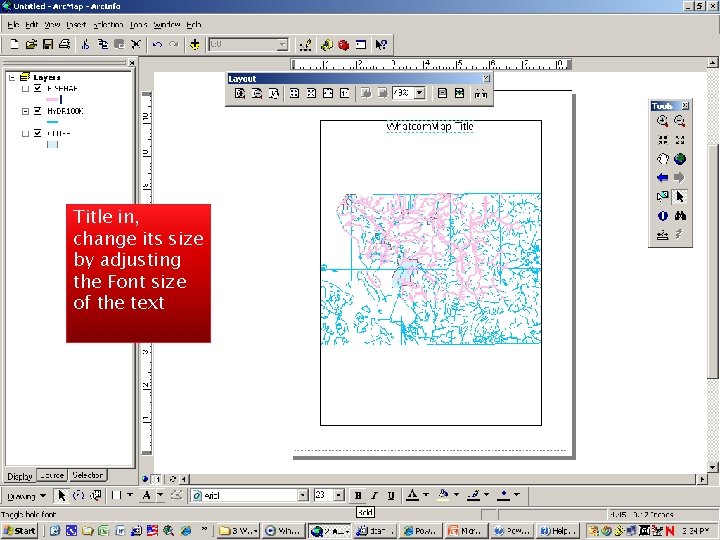Open the layout zoom percent dropdown
The image size is (720, 540).
tap(420, 93)
